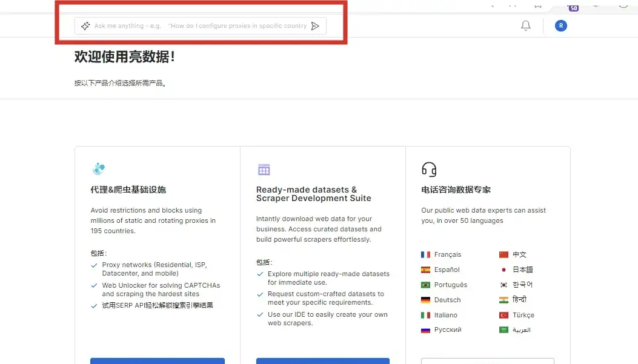
Task: Click the send arrow in Ask me anything bar
Action: pos(315,26)
